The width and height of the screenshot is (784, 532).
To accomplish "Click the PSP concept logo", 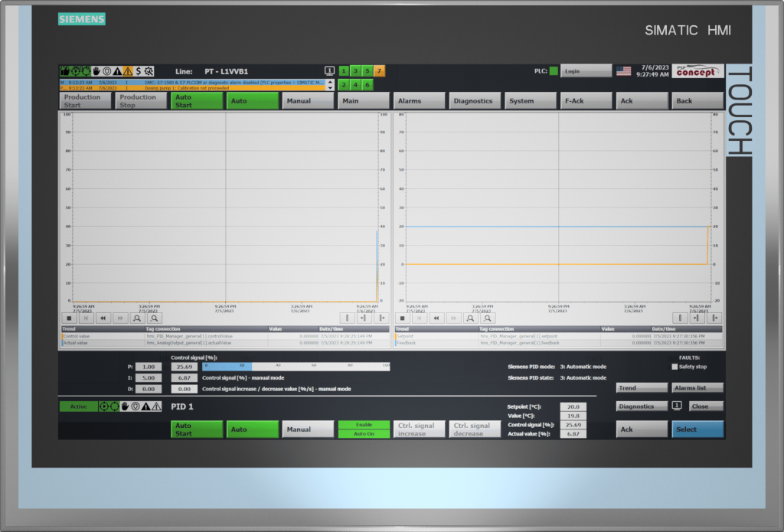I will click(697, 71).
